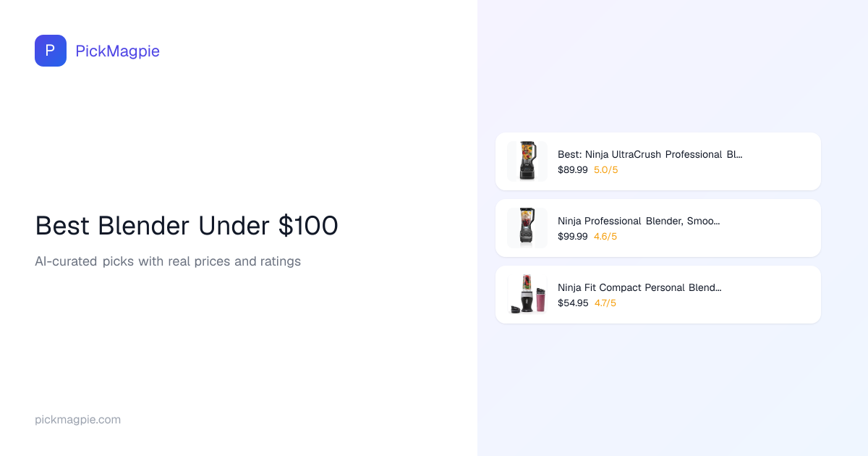Select the 'Best: Ninja UltraCrush Professional' title
Viewport: 868px width, 456px height.
650,154
